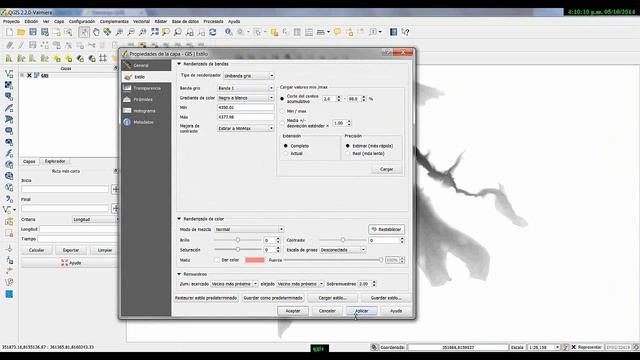Image resolution: width=640 pixels, height=360 pixels.
Task: Open the Gradiente de color dropdown
Action: (x=245, y=98)
